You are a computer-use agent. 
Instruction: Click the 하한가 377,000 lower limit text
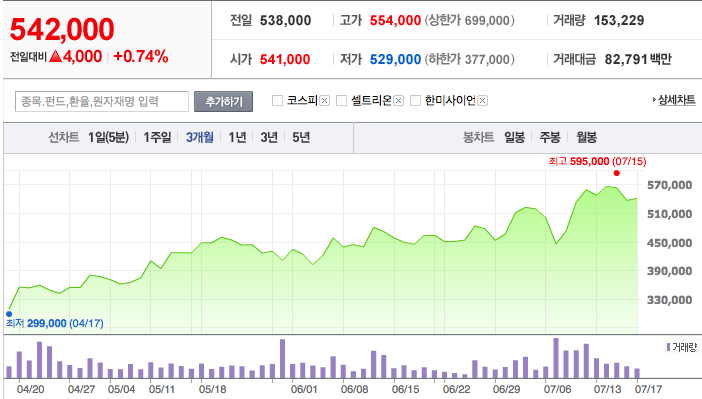470,59
